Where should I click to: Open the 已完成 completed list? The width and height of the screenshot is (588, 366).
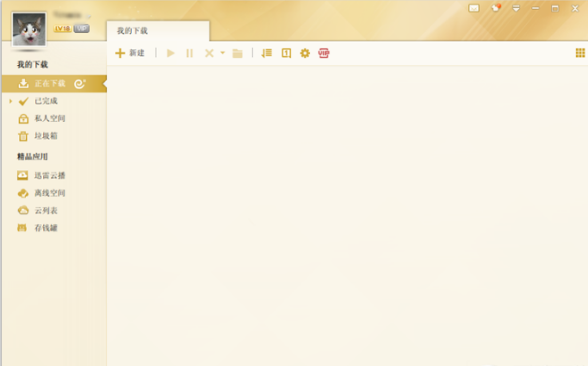coord(46,101)
